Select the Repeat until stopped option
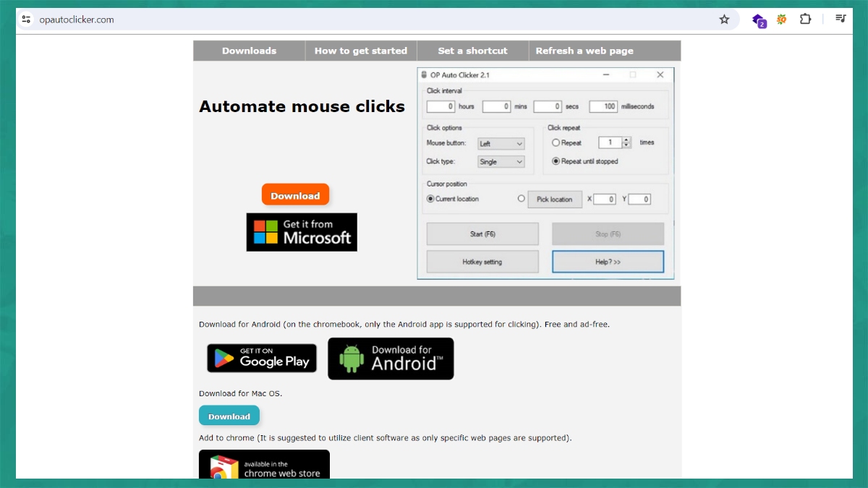 click(x=556, y=161)
